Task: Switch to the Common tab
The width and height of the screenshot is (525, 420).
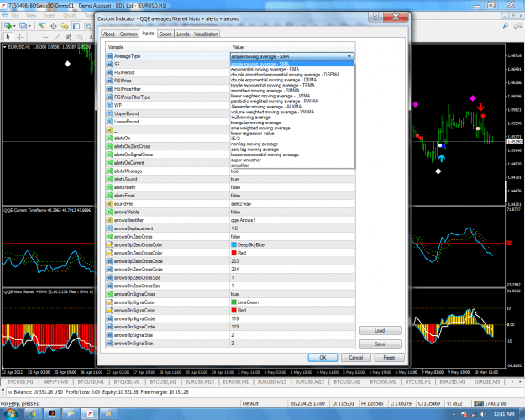Action: (x=129, y=34)
